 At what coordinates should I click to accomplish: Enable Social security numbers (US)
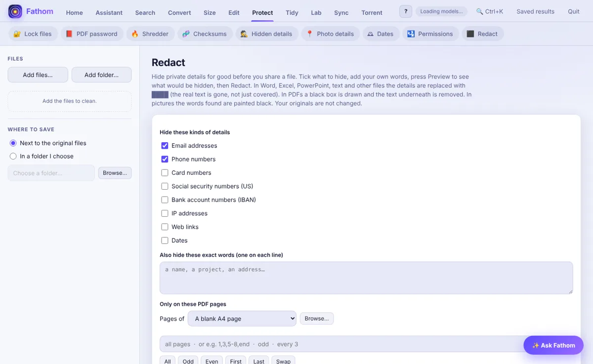pos(165,186)
